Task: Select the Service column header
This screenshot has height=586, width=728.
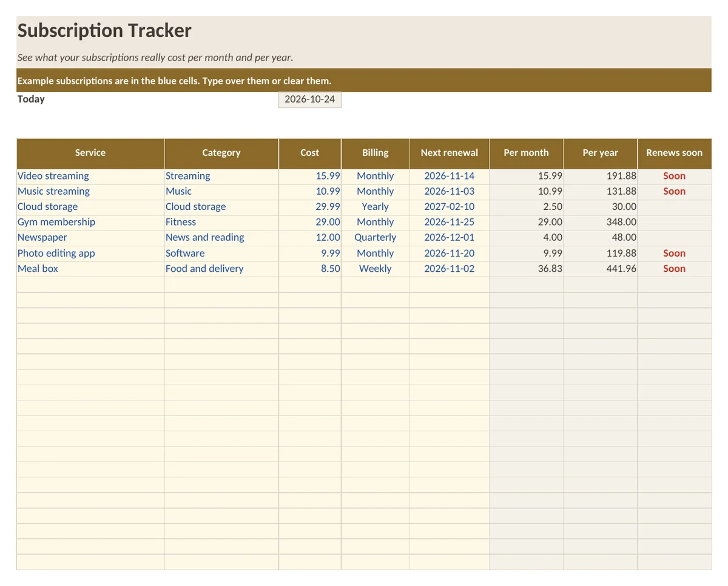Action: tap(90, 153)
